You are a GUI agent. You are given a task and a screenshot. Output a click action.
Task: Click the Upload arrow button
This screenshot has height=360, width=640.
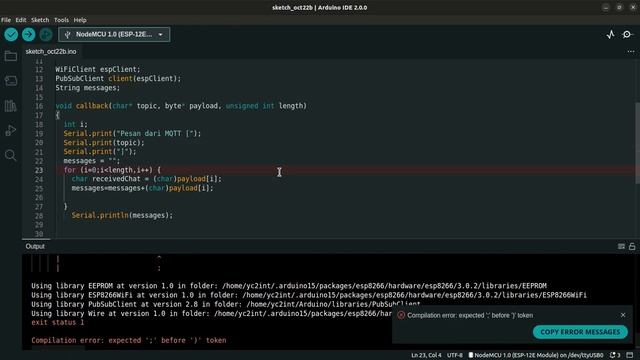click(29, 34)
